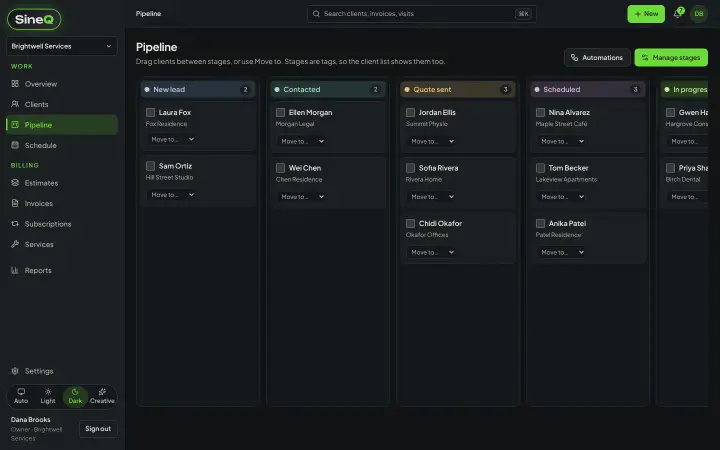Select the Tom Becker checkbox

pos(540,168)
